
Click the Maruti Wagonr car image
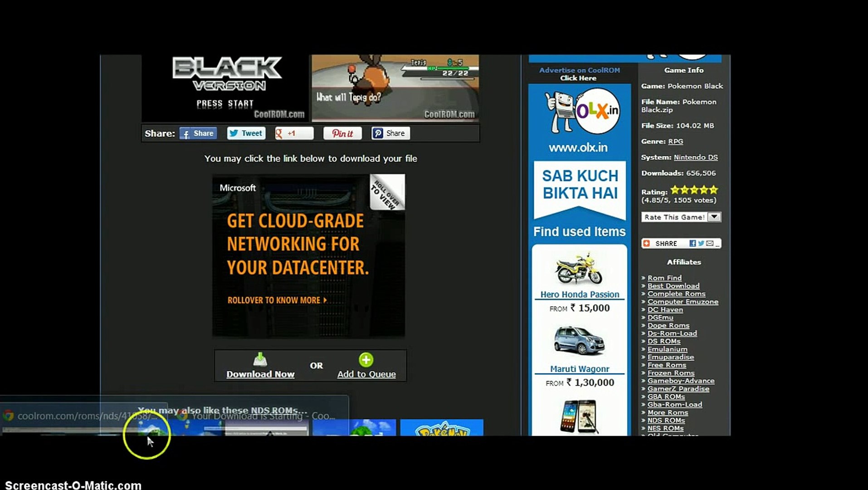(580, 340)
